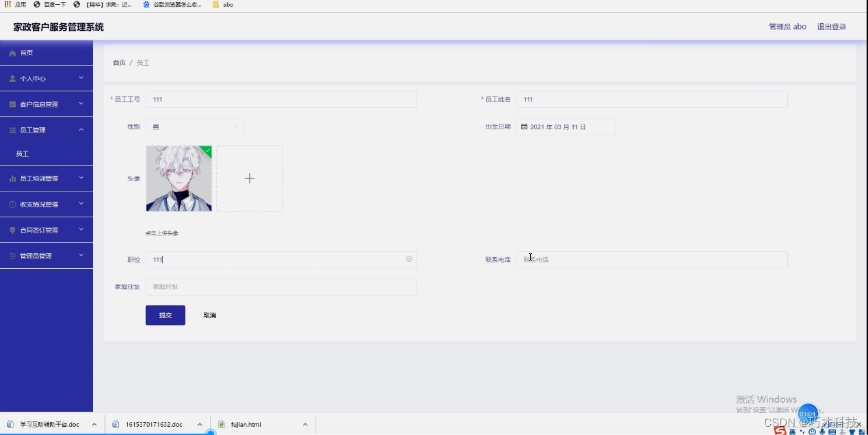Viewport: 868px width, 435px height.
Task: Expand the 收支情况管理 menu chevron
Action: point(81,204)
